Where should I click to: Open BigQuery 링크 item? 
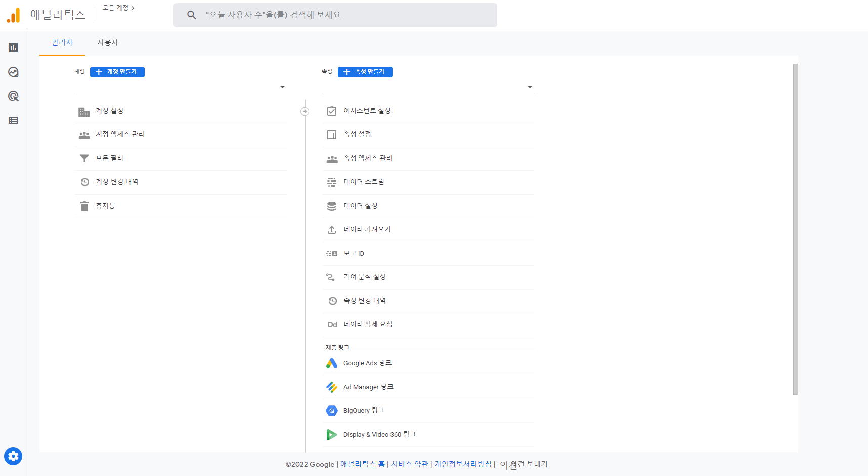coord(428,411)
